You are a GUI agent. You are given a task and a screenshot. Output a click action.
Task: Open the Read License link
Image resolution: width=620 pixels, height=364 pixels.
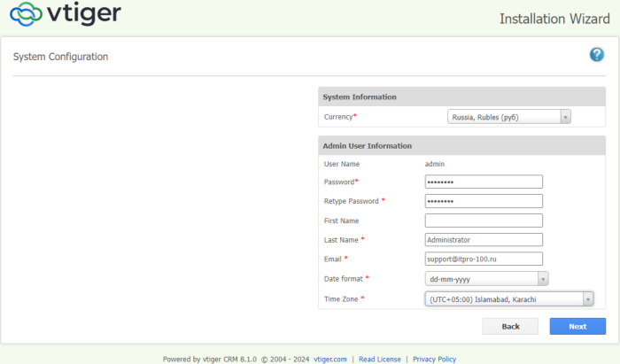[381, 359]
